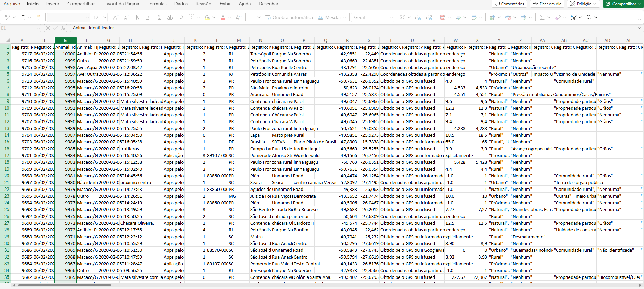Screen dimensions: 644x289
Task: Open the font size dropdown
Action: tap(105, 17)
